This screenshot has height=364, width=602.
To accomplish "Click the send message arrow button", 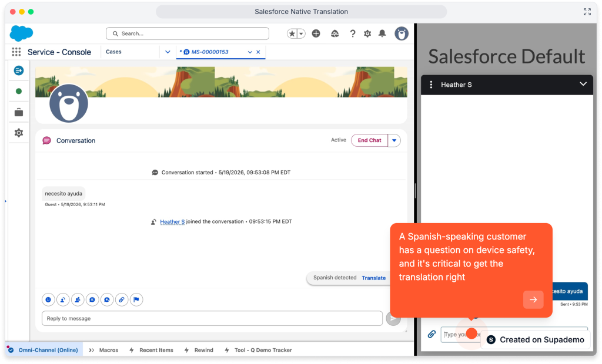I will click(x=393, y=318).
